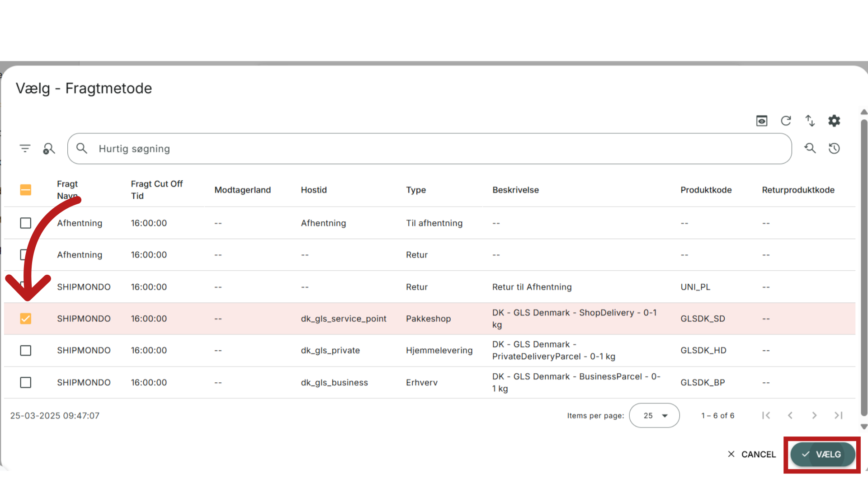
Task: Sort by Produktkode column header
Action: pos(706,190)
